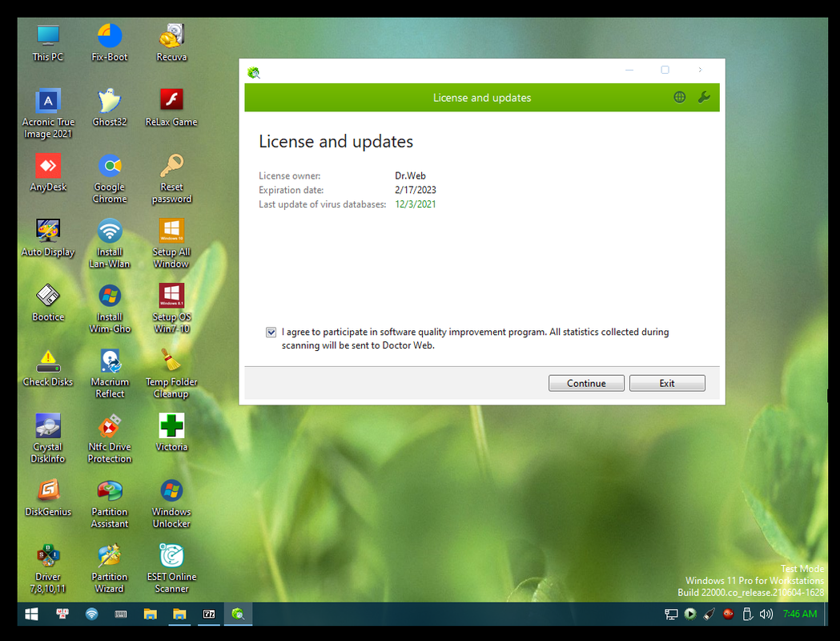Select the AnyDesk desktop icon
Viewport: 840px width, 641px height.
(x=48, y=172)
